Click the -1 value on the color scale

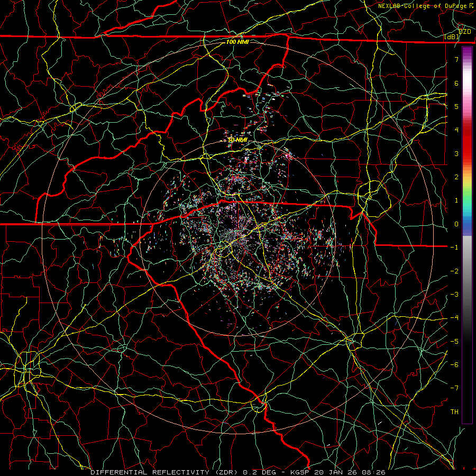[454, 248]
